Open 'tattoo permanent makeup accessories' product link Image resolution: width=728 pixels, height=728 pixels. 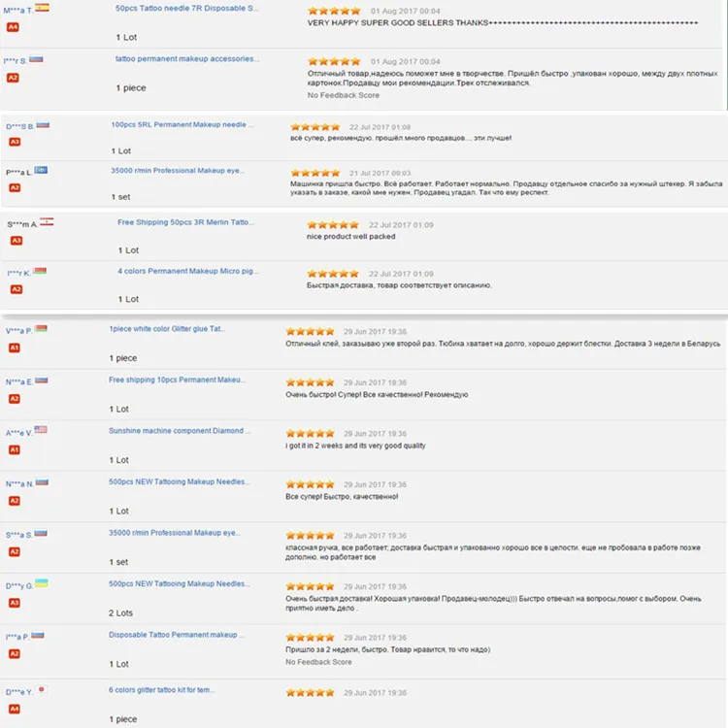pyautogui.click(x=187, y=58)
